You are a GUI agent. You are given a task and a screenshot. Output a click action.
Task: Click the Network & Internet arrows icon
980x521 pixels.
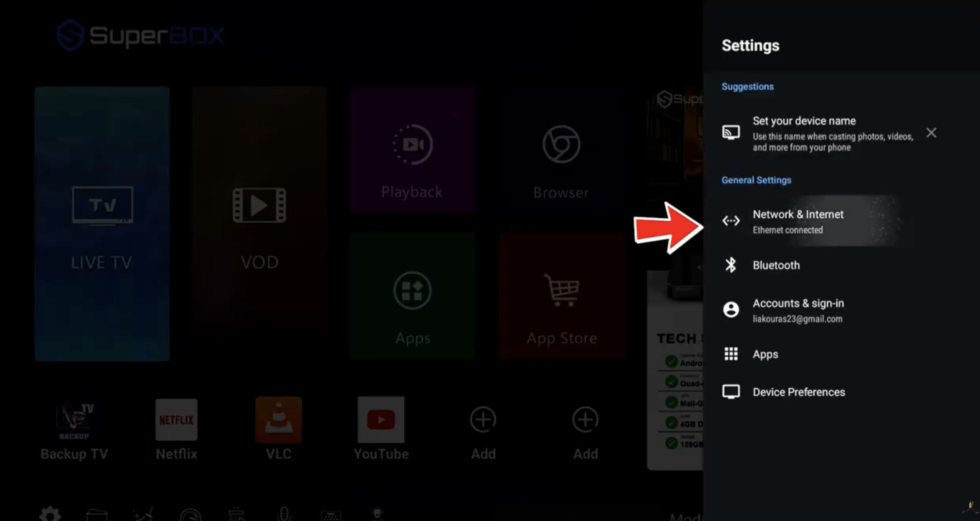tap(731, 221)
